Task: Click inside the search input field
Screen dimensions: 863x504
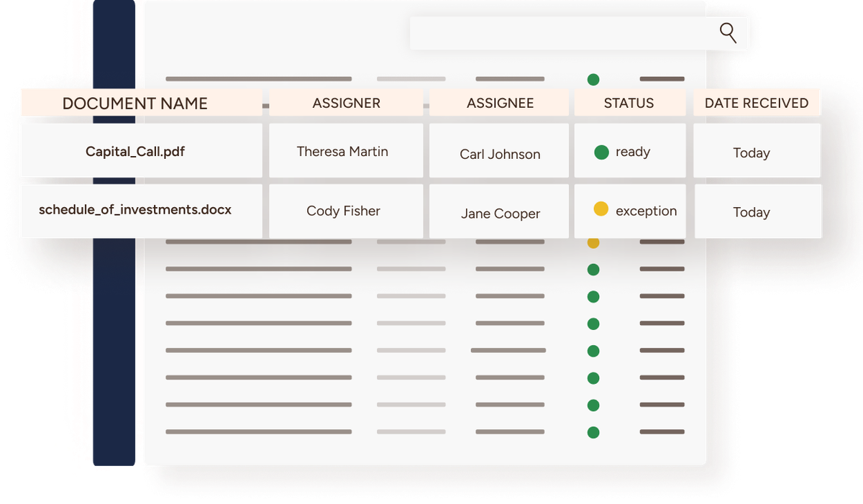Action: pos(561,33)
